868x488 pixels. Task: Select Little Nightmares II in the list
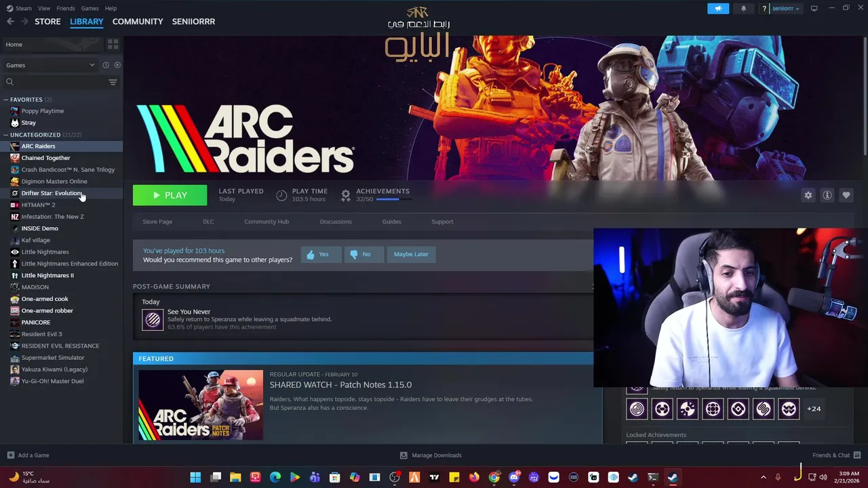(47, 275)
